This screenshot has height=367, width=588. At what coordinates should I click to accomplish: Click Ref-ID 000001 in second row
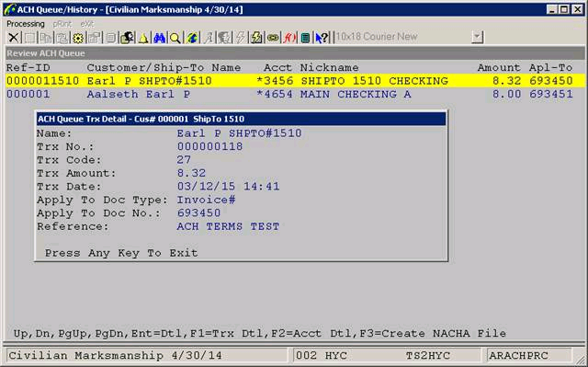click(28, 94)
